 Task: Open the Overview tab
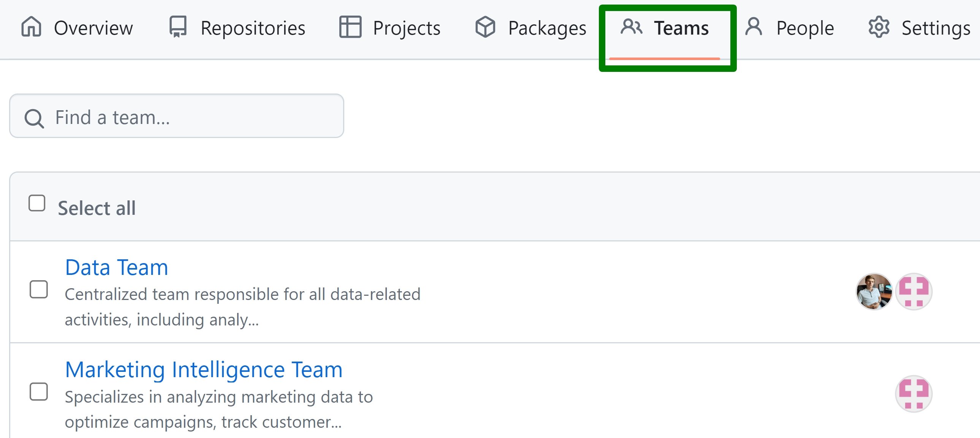coord(77,28)
